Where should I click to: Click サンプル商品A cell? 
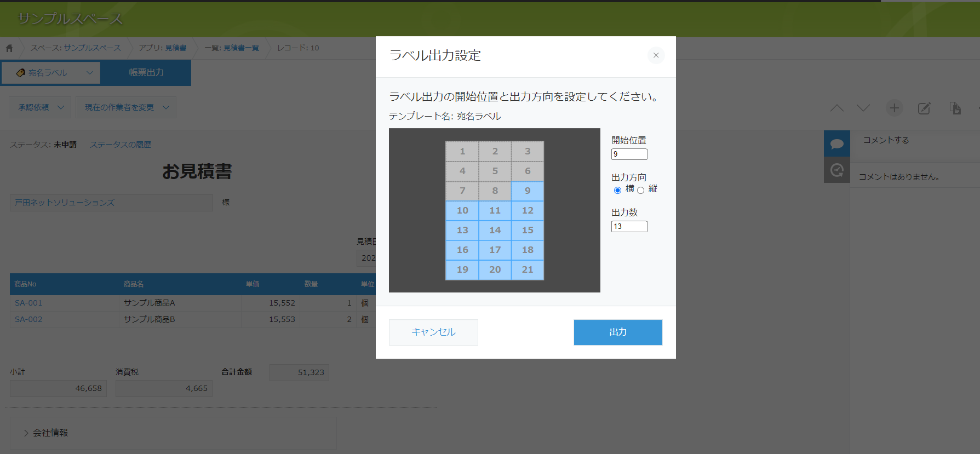tap(180, 303)
